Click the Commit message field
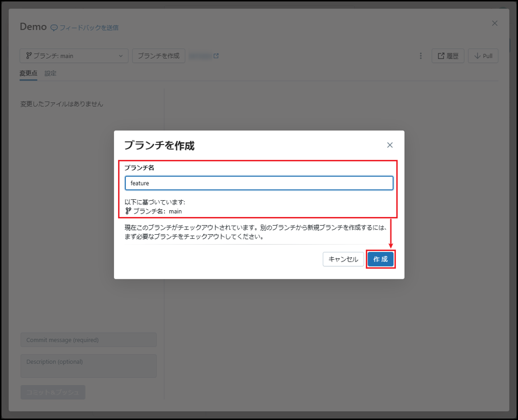The width and height of the screenshot is (518, 420). tap(88, 340)
